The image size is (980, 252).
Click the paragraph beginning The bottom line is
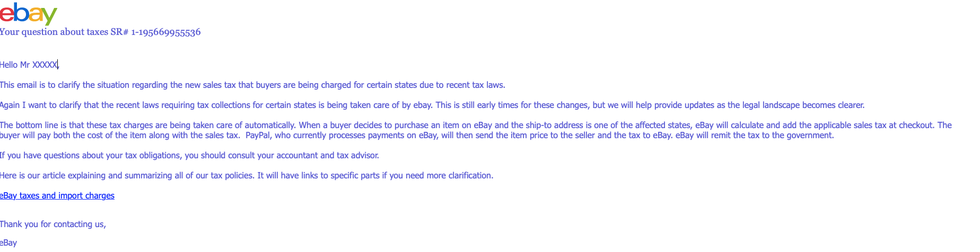(476, 130)
